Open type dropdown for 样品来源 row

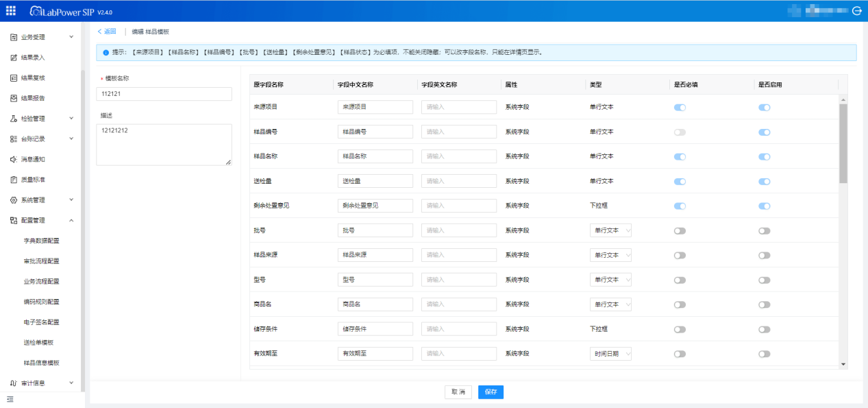[x=610, y=255]
